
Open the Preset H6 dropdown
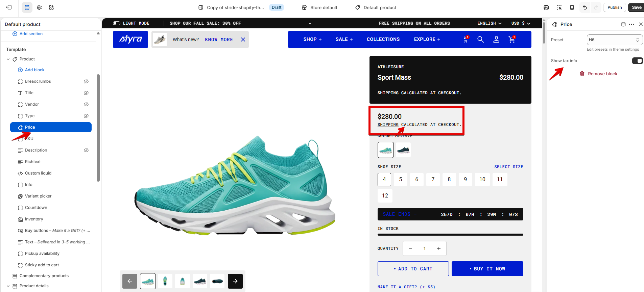tap(615, 40)
